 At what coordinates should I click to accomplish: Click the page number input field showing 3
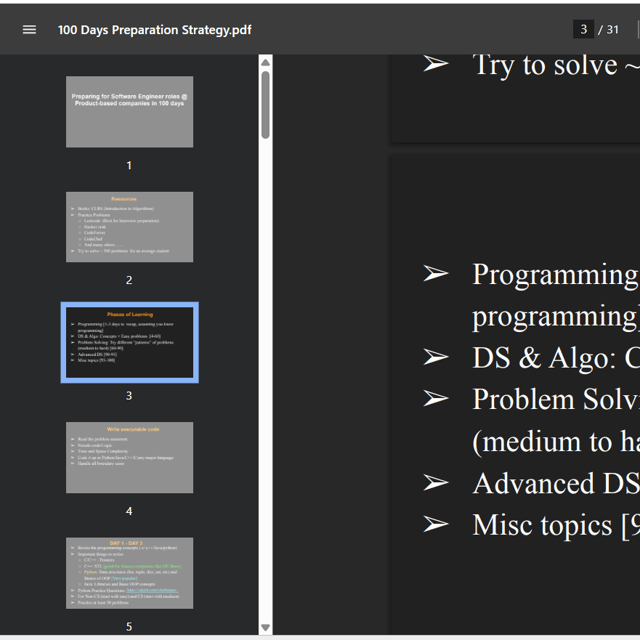(583, 29)
